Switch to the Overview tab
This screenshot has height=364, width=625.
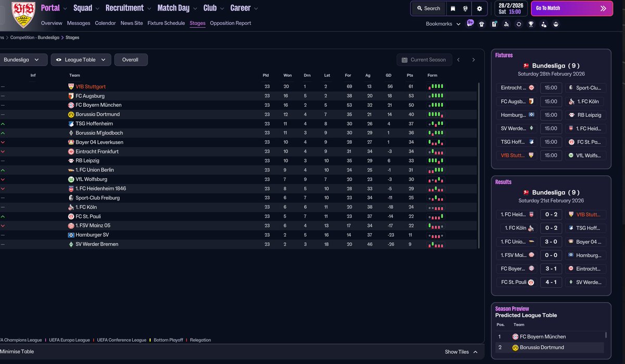(x=52, y=23)
